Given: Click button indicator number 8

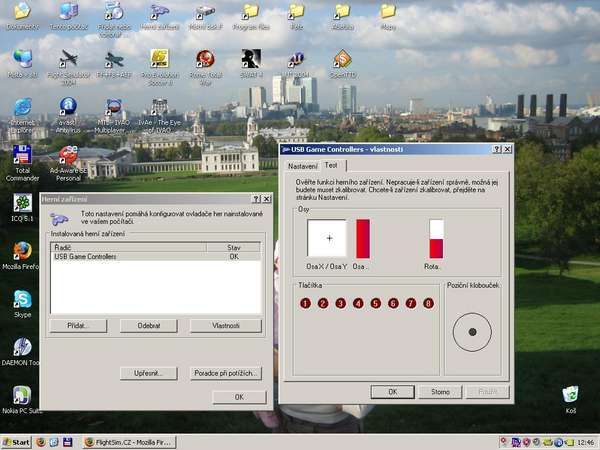Looking at the screenshot, I should click(x=428, y=303).
